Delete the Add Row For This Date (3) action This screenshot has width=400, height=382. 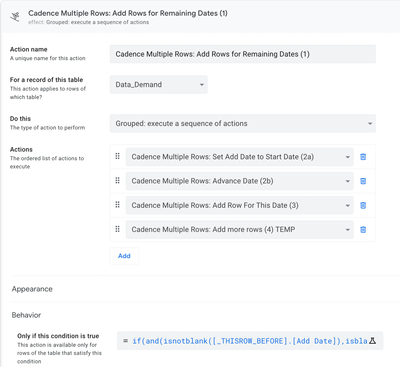tap(363, 205)
